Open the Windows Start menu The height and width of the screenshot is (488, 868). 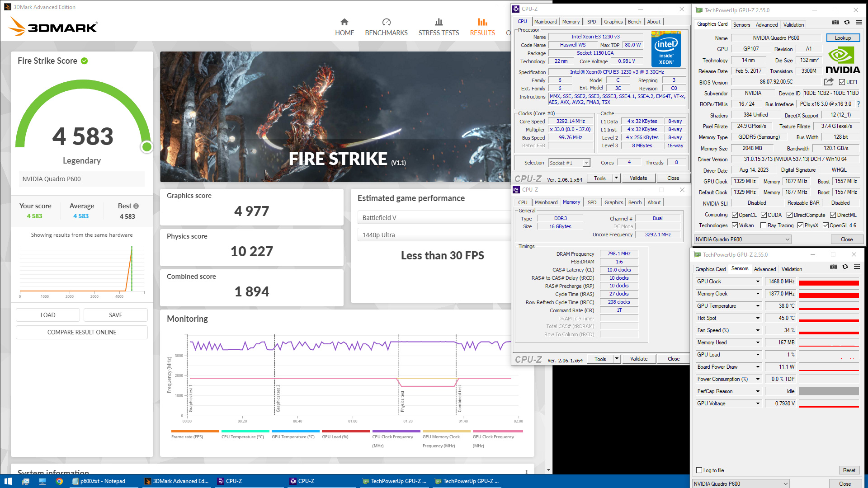[8, 481]
